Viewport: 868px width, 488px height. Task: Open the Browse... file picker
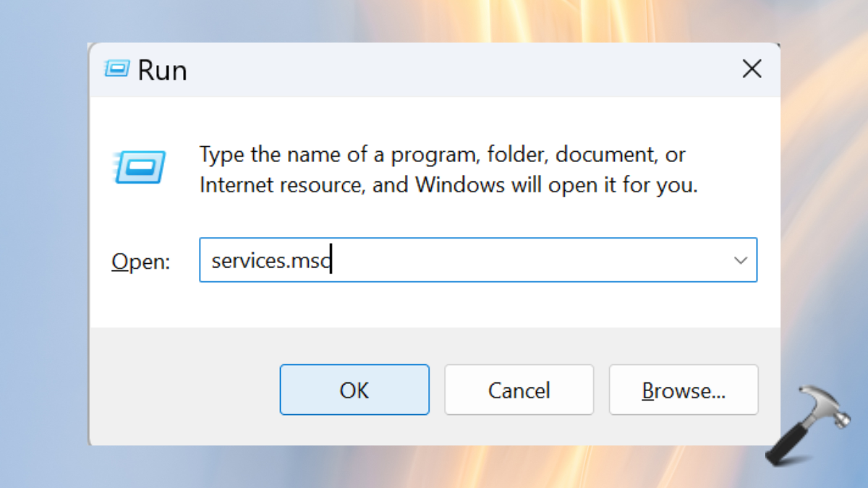684,390
